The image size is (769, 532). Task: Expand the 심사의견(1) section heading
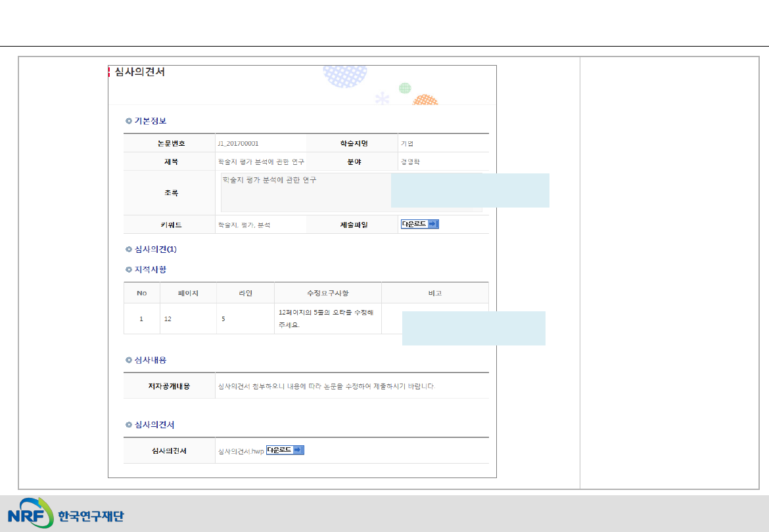coord(156,250)
